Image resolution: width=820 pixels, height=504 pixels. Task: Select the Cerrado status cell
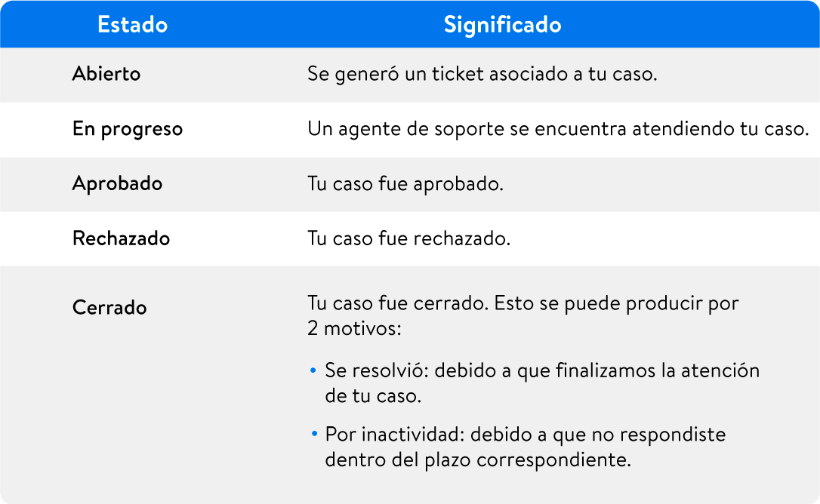pyautogui.click(x=109, y=307)
